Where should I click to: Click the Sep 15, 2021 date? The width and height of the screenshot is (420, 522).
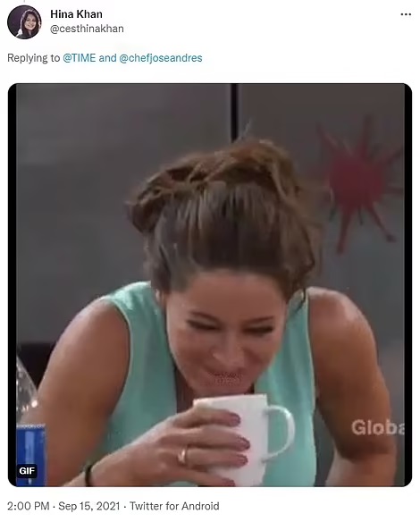click(x=88, y=506)
